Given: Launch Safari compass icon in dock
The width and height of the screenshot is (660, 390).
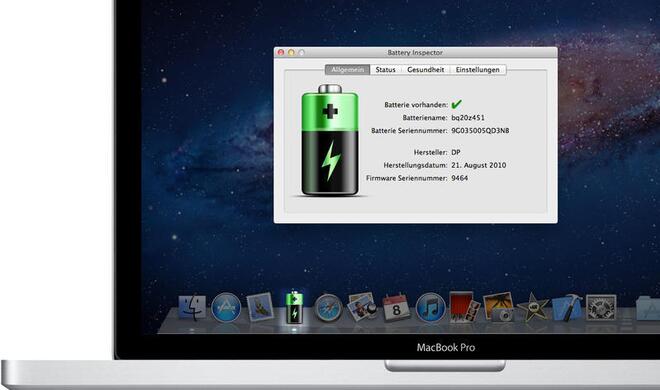Looking at the screenshot, I should 328,308.
